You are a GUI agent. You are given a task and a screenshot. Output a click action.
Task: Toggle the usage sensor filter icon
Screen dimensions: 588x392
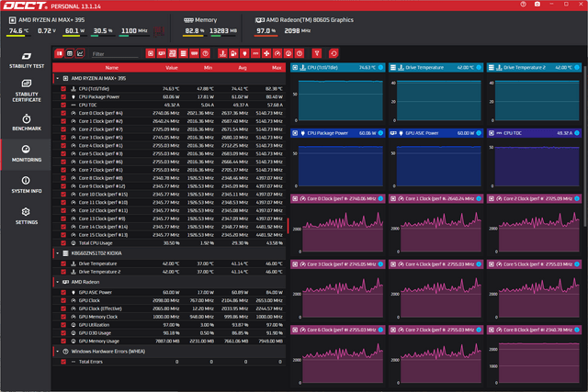pyautogui.click(x=288, y=53)
